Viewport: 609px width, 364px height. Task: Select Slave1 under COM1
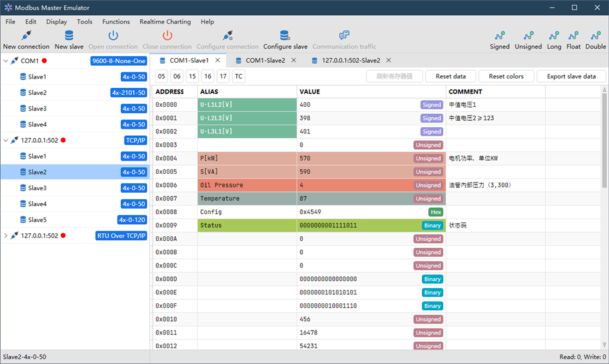click(75, 77)
